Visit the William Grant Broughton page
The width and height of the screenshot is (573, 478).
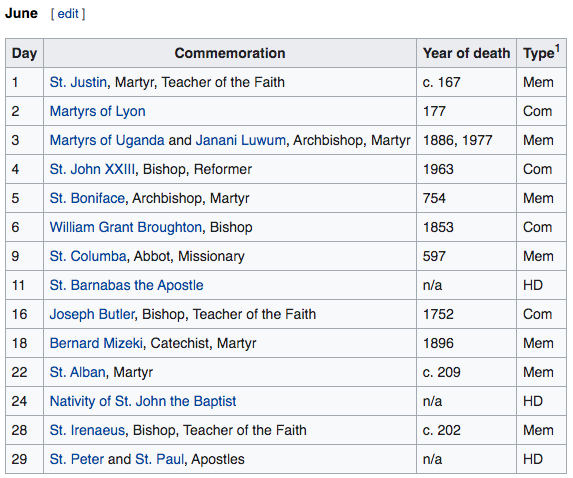point(126,227)
